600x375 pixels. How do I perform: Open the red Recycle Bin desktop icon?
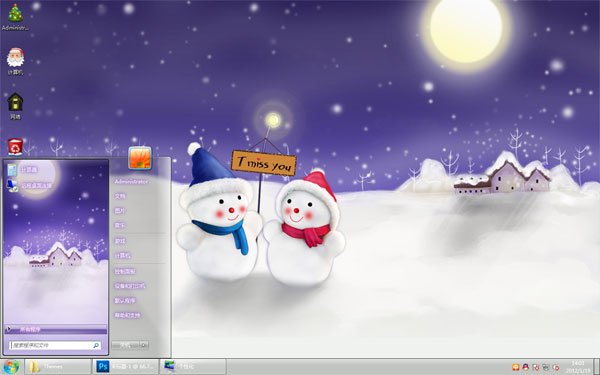(15, 147)
